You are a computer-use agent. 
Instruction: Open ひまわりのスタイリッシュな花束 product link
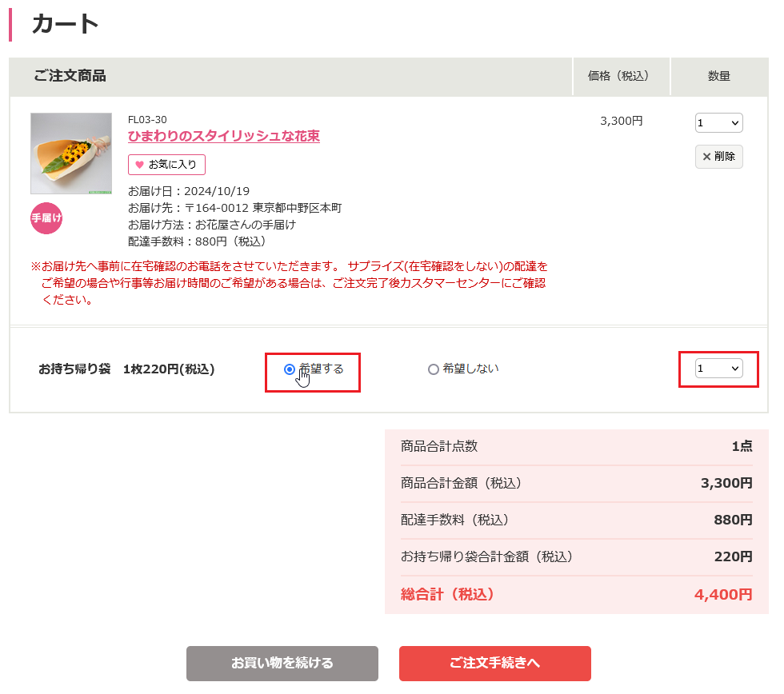[223, 136]
